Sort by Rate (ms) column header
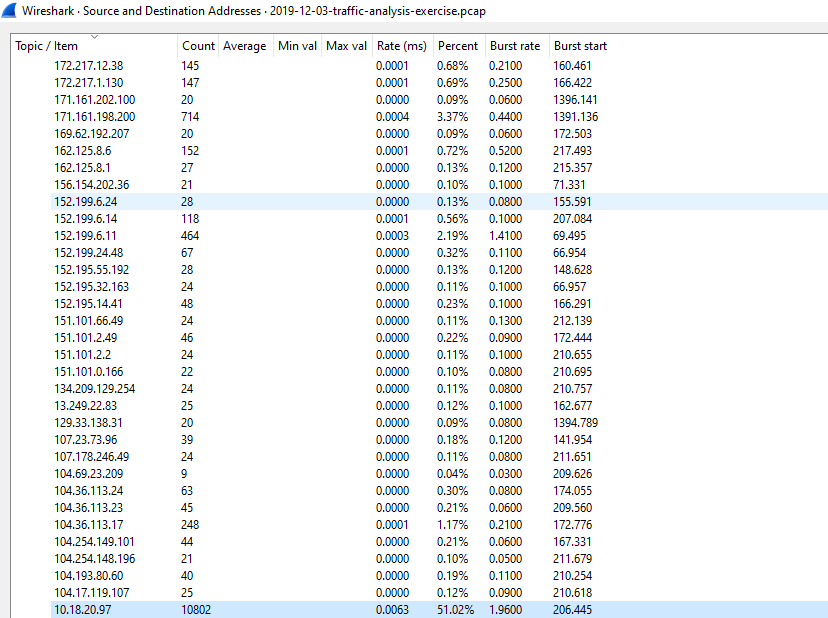Viewport: 828px width, 618px height. (x=402, y=46)
